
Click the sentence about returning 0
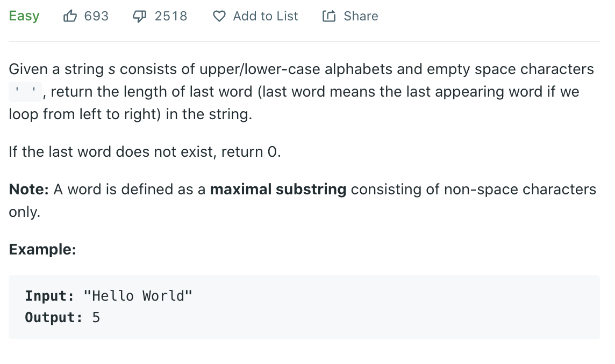point(145,151)
